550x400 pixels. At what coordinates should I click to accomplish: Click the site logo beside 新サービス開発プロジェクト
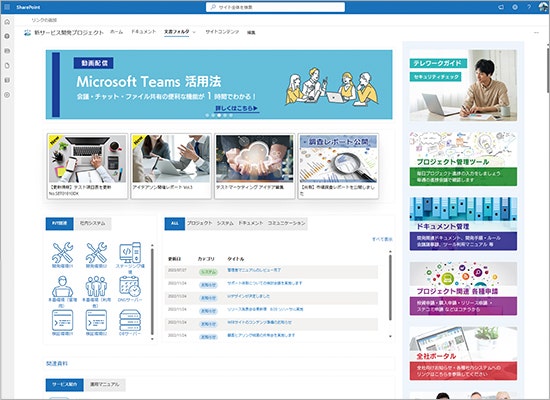27,33
